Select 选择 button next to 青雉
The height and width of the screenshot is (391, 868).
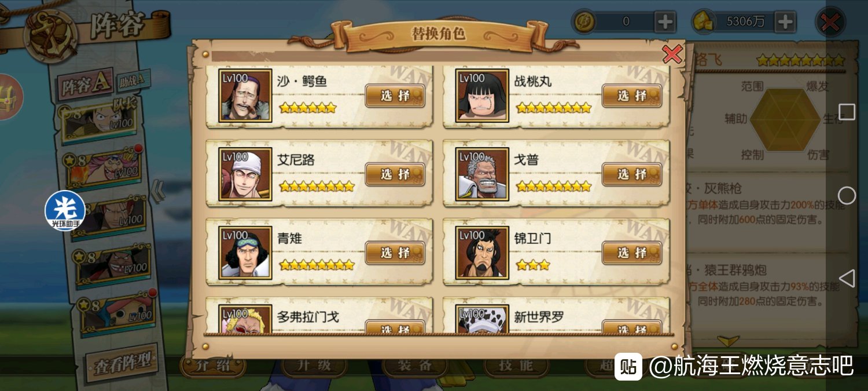point(395,253)
